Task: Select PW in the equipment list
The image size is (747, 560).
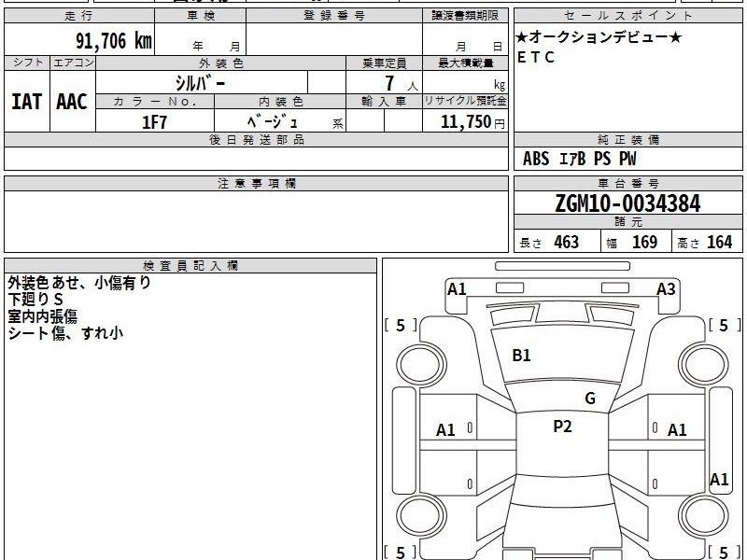Action: click(x=627, y=159)
